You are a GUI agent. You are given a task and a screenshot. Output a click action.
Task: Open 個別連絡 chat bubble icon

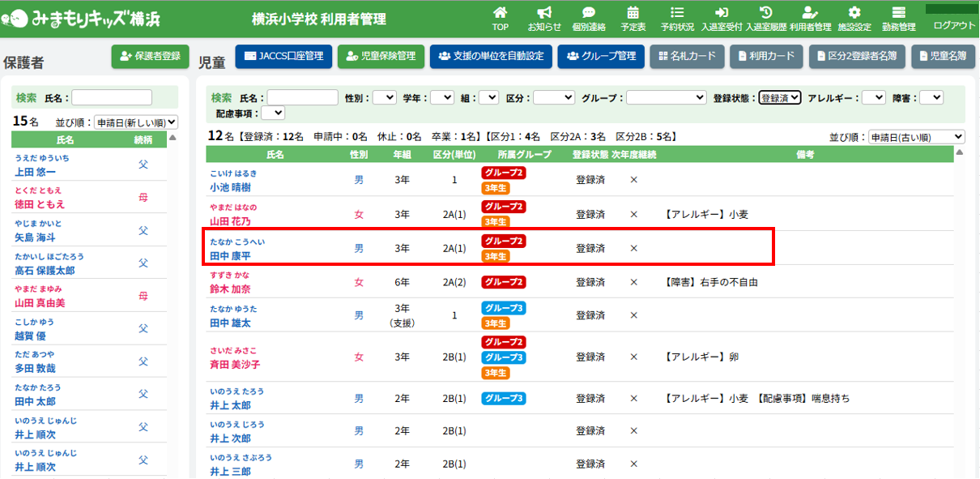(x=589, y=13)
